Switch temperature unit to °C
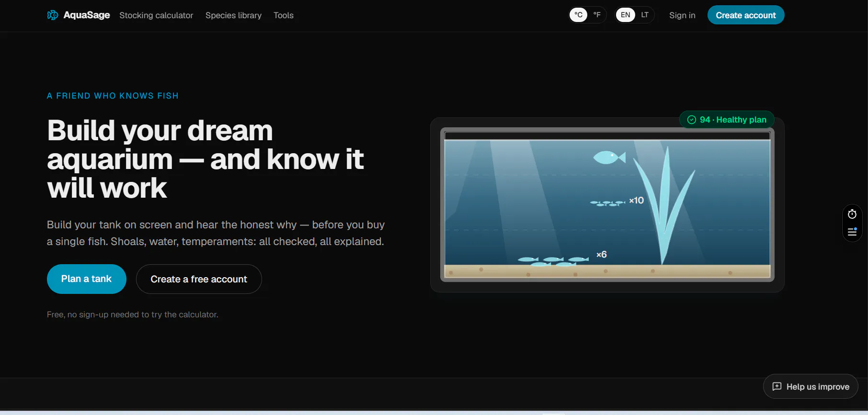The image size is (868, 415). coord(578,15)
